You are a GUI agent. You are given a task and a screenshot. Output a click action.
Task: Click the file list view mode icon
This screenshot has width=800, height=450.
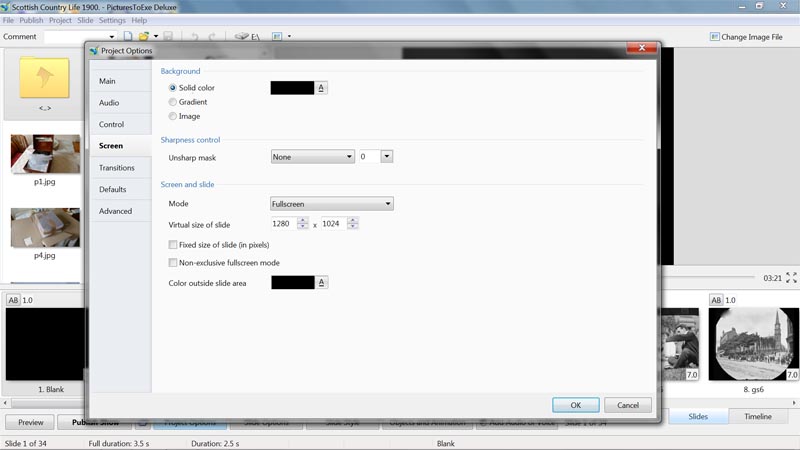pos(275,37)
